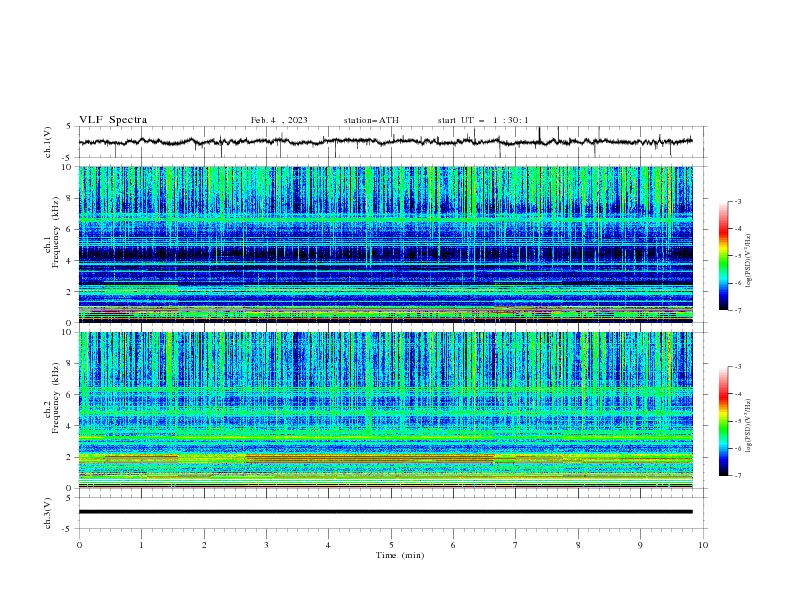Click the "Time (min)" axis label
The width and height of the screenshot is (792, 612).
tap(400, 555)
